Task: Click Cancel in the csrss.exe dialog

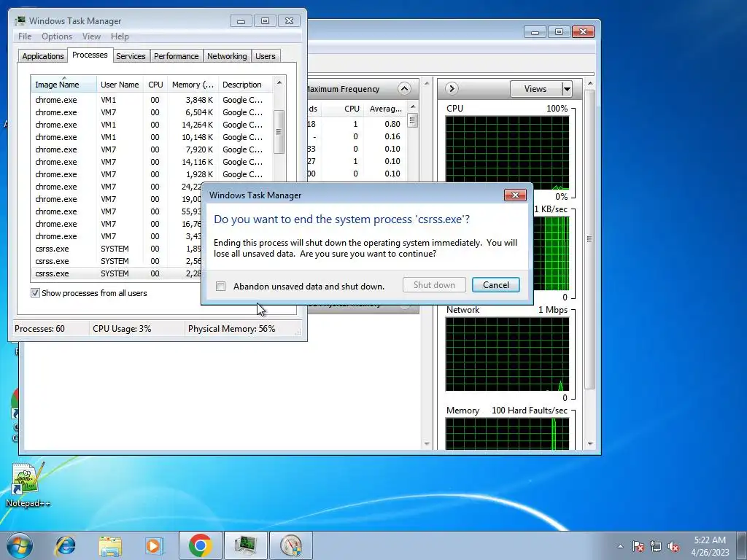Action: 495,285
